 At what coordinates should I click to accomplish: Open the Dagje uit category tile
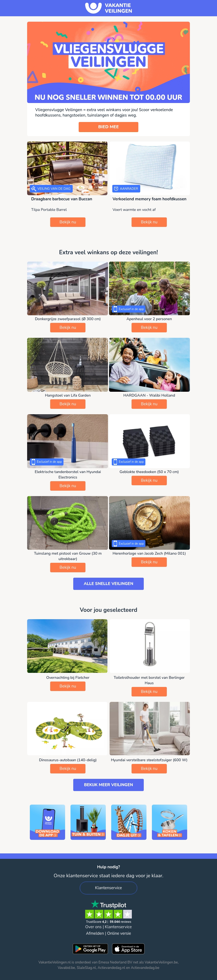point(129,822)
